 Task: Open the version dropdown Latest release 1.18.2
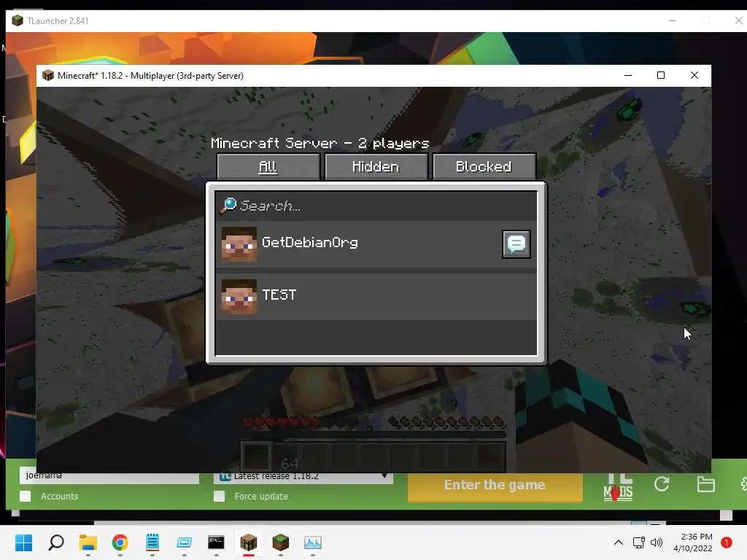(x=303, y=477)
